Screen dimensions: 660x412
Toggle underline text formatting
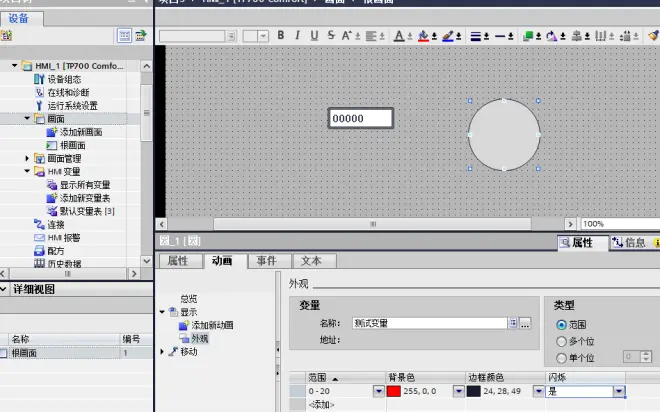(314, 36)
